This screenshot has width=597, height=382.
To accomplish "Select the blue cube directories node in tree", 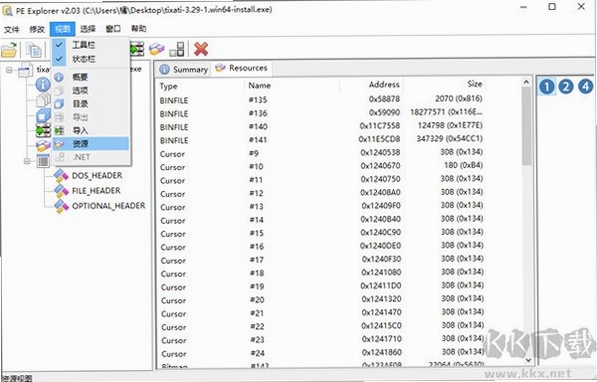I will tap(43, 115).
